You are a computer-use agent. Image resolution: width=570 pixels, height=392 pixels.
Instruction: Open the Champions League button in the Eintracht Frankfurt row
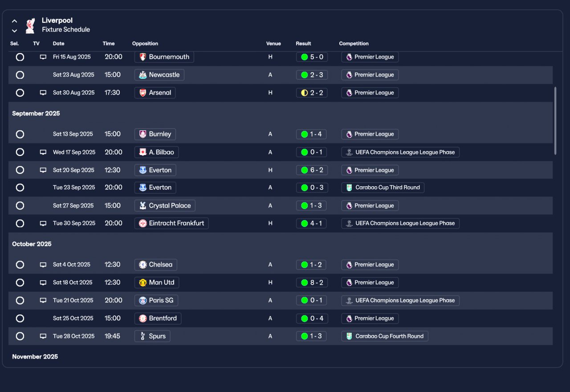point(400,223)
